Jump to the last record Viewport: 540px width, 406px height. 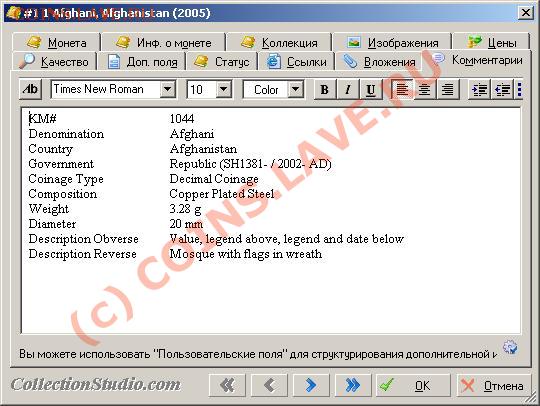(353, 385)
